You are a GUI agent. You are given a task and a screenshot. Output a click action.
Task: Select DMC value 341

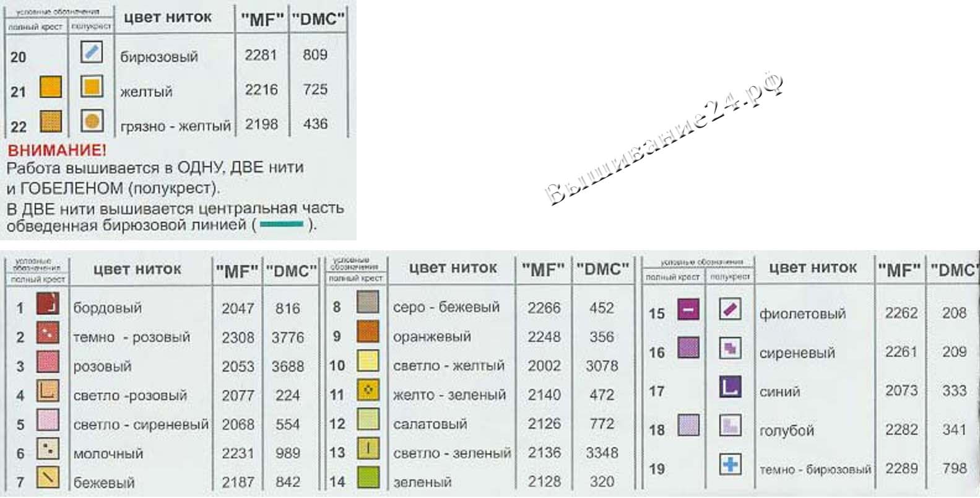[954, 429]
